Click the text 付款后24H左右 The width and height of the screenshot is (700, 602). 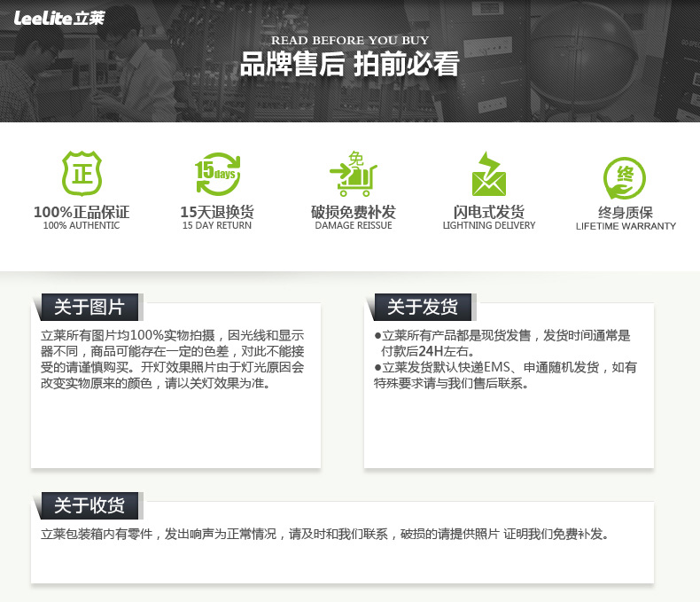click(428, 351)
